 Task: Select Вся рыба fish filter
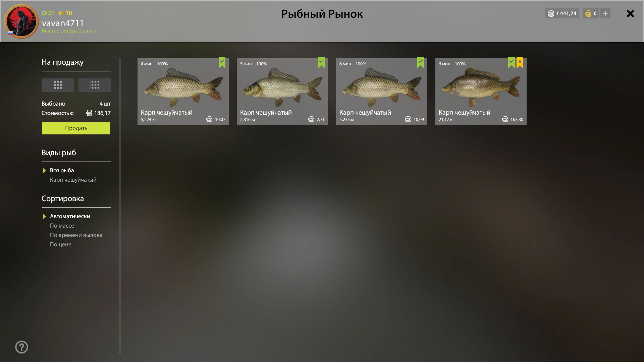[x=62, y=170]
